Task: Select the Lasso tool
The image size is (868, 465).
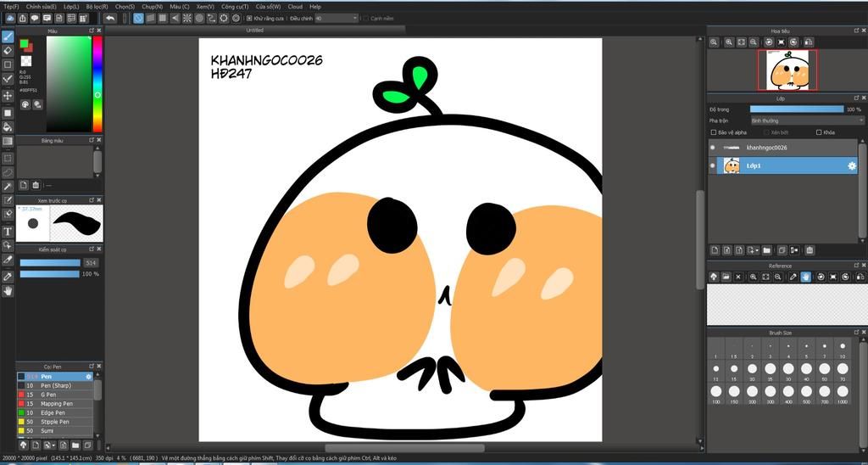Action: 8,172
